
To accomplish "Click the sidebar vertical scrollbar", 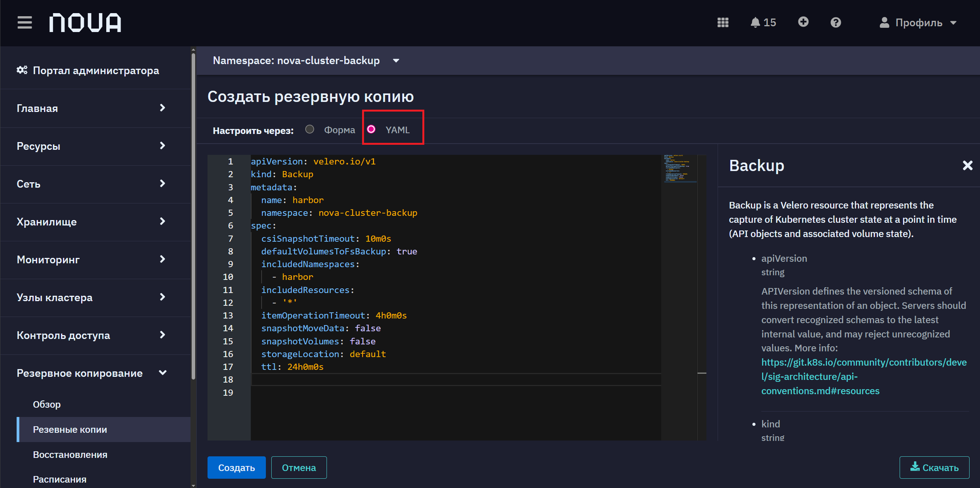I will tap(193, 216).
